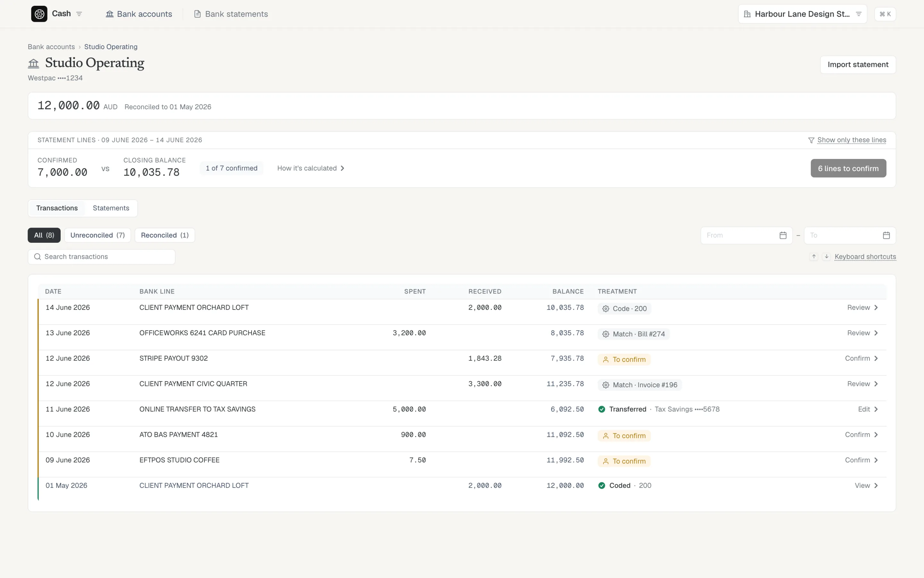This screenshot has height=578, width=924.
Task: Click person icon in EFTPOS To confirm chip
Action: click(605, 461)
